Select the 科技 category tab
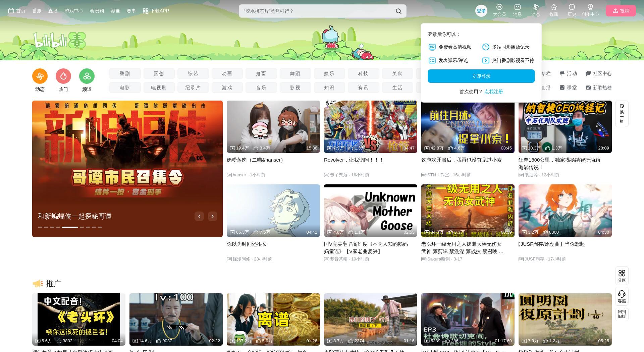Viewport: 644px width, 352px height. coord(364,73)
